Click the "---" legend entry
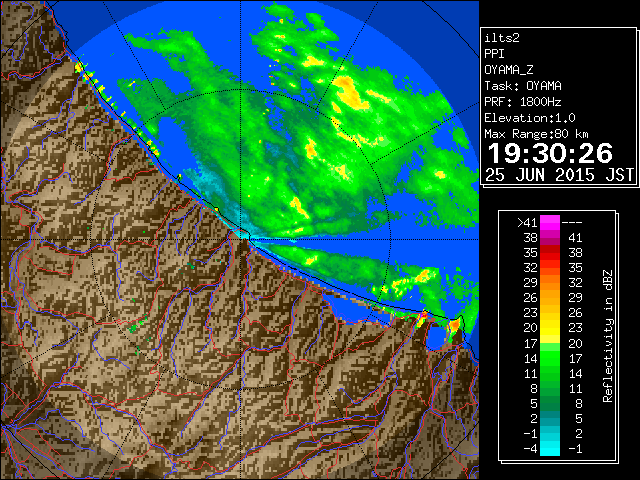 coord(572,223)
